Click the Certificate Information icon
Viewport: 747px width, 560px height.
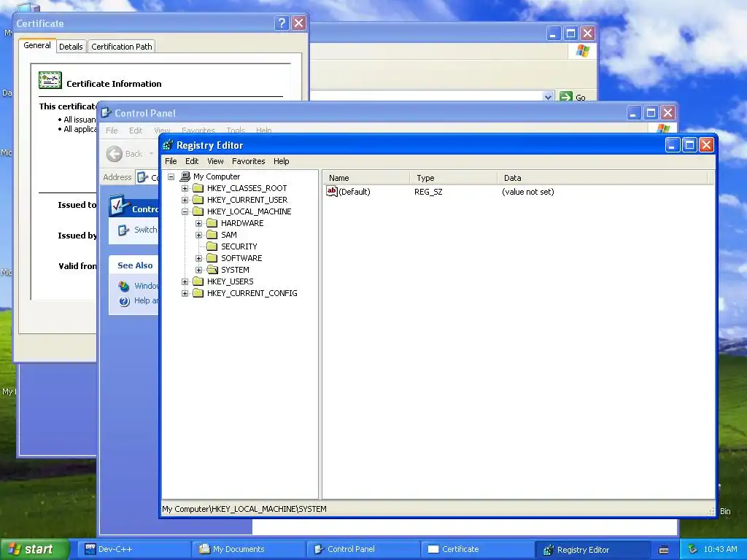[50, 80]
